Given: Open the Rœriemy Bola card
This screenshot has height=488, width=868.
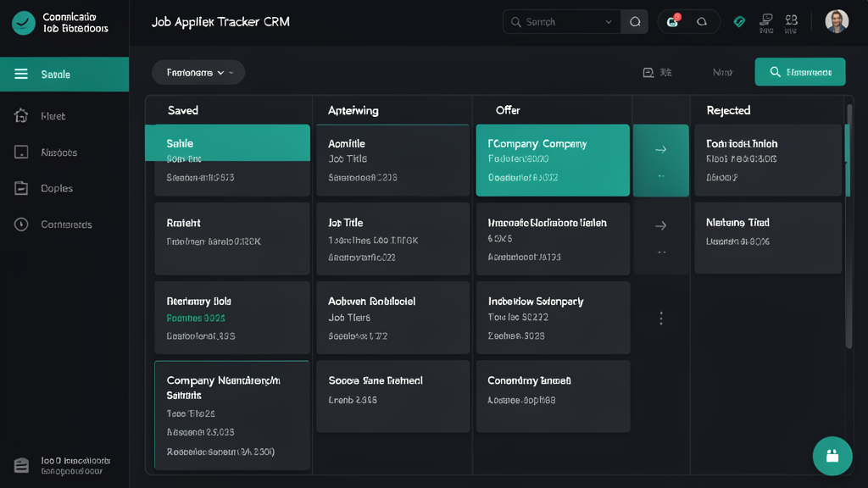Looking at the screenshot, I should pos(232,318).
